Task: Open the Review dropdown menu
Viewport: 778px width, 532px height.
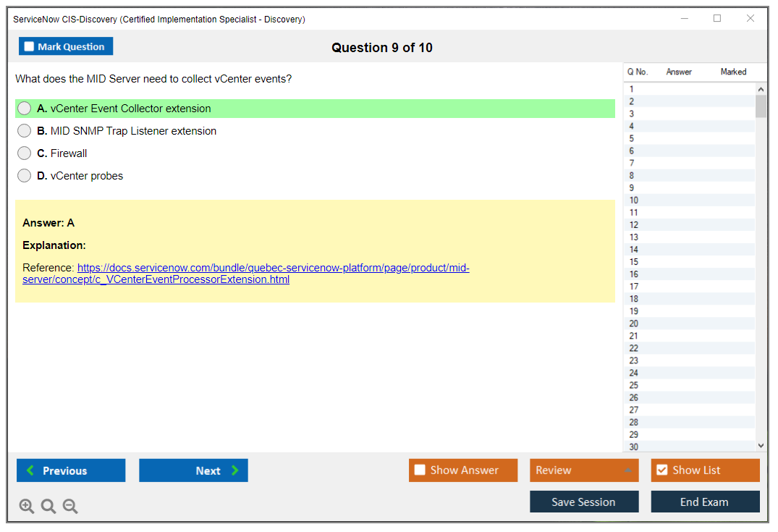Action: pos(584,470)
